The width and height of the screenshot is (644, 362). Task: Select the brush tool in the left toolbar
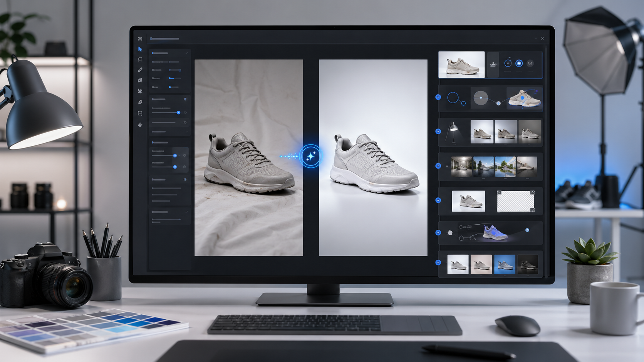pyautogui.click(x=140, y=70)
